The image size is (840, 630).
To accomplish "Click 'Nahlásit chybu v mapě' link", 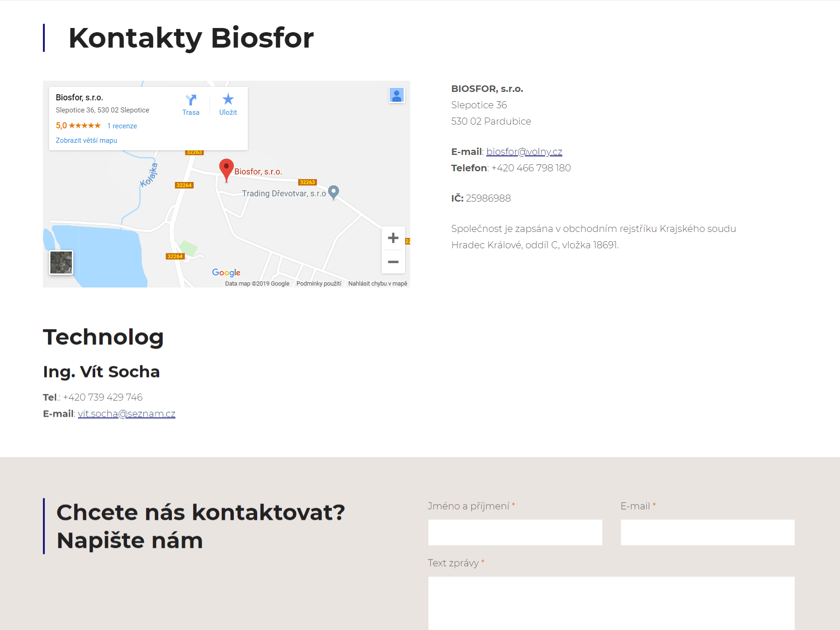I will [378, 284].
